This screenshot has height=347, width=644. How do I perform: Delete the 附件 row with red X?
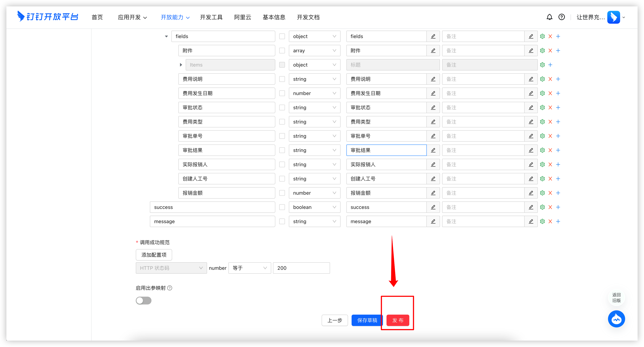[550, 51]
